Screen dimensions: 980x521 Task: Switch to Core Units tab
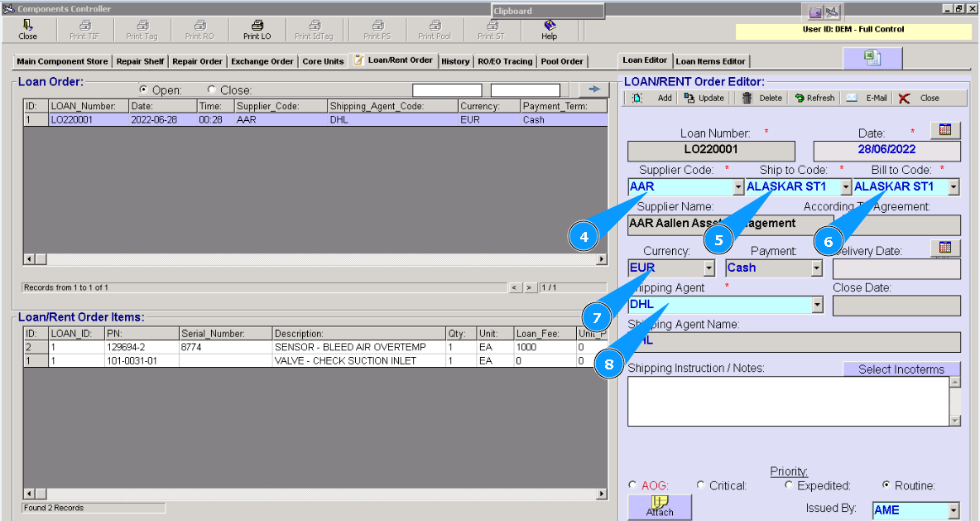pyautogui.click(x=323, y=61)
